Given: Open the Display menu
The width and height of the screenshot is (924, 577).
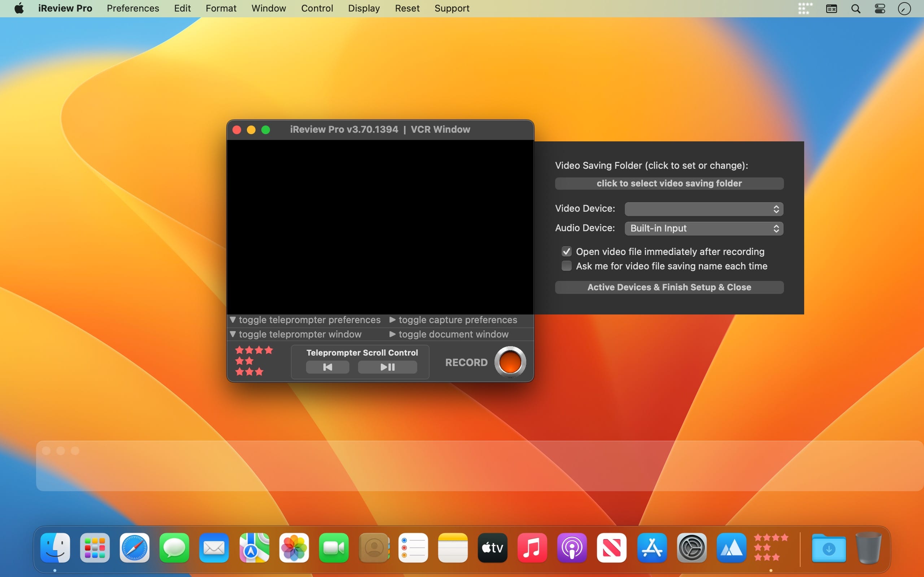Looking at the screenshot, I should click(363, 8).
